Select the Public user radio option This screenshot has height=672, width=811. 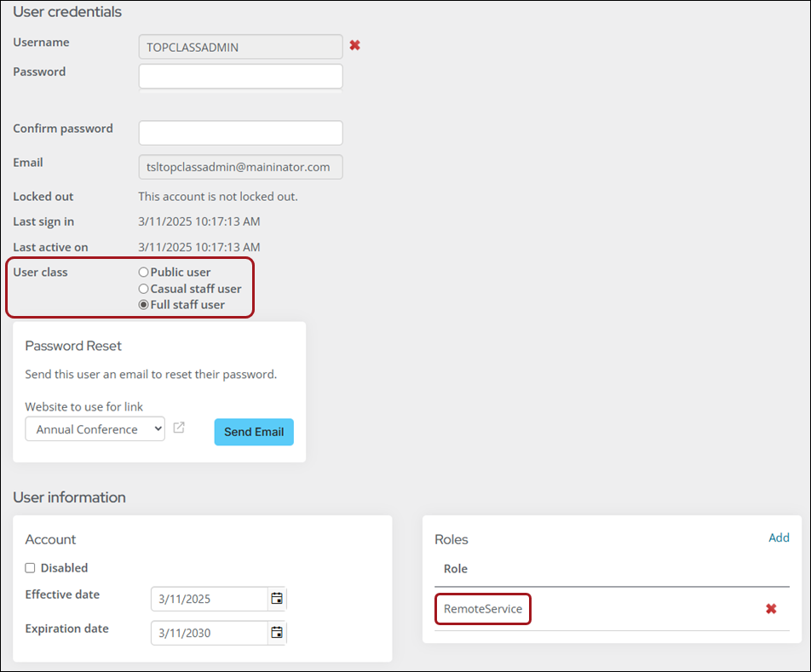[x=143, y=273]
